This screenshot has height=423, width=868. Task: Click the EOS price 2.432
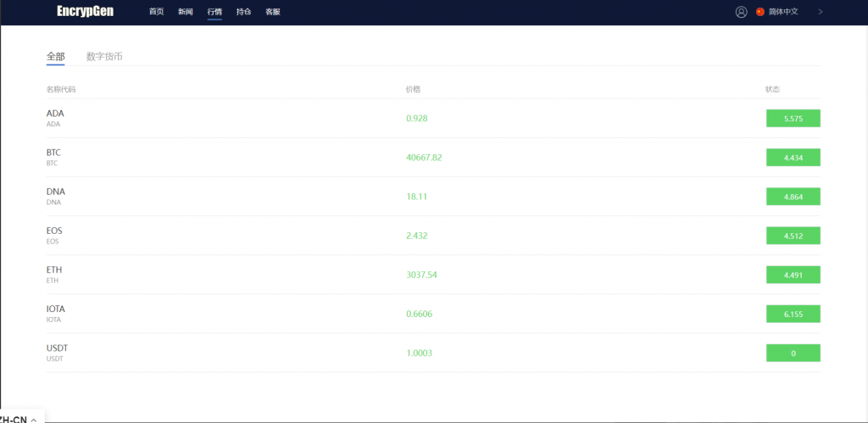418,236
